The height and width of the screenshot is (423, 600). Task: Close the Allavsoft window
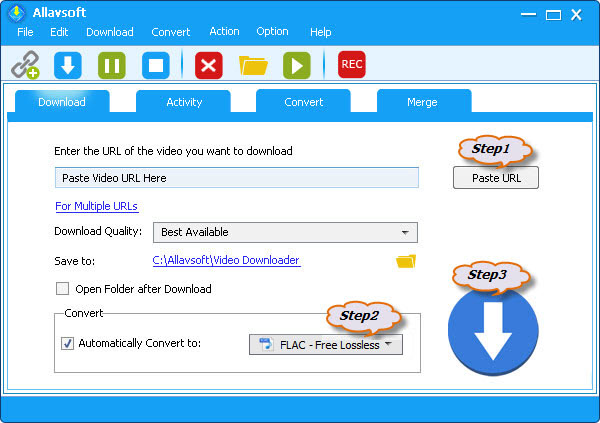[576, 15]
